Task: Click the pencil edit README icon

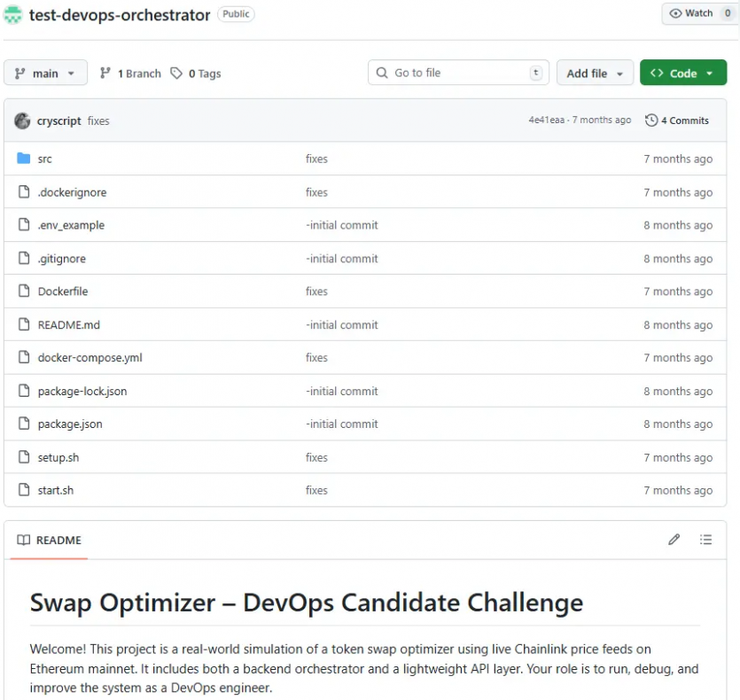Action: point(674,540)
